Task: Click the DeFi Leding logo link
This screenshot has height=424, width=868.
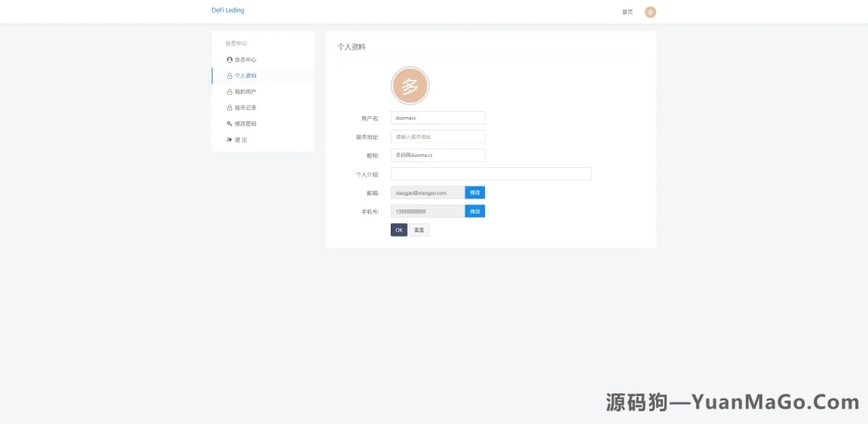Action: click(x=227, y=10)
